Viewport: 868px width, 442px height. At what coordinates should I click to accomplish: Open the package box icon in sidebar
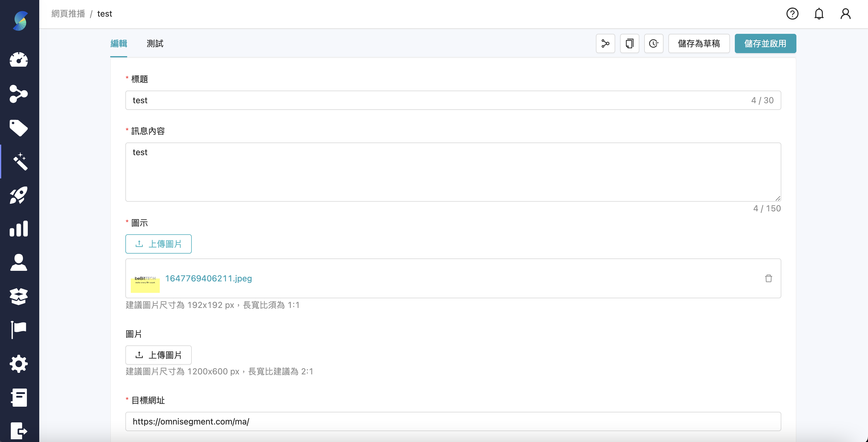click(x=19, y=296)
